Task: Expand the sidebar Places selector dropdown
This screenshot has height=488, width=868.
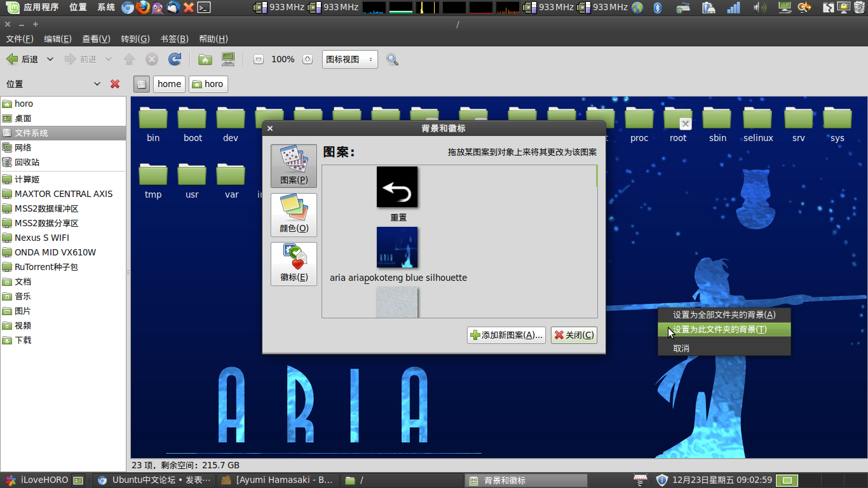Action: coord(97,84)
